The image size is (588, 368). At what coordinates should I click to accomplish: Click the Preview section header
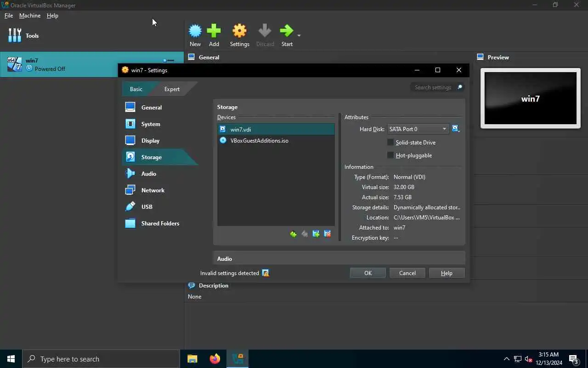(x=498, y=57)
